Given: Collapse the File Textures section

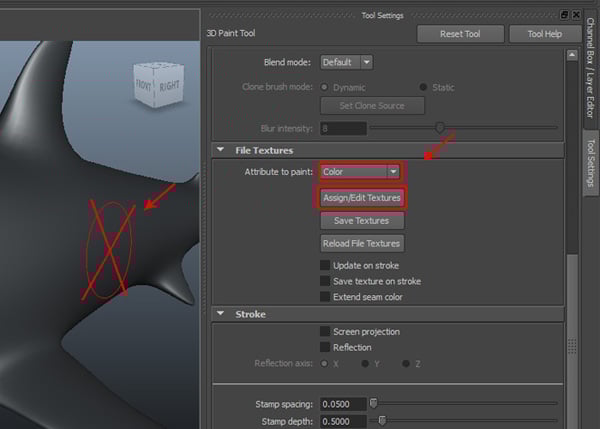Looking at the screenshot, I should tap(220, 150).
